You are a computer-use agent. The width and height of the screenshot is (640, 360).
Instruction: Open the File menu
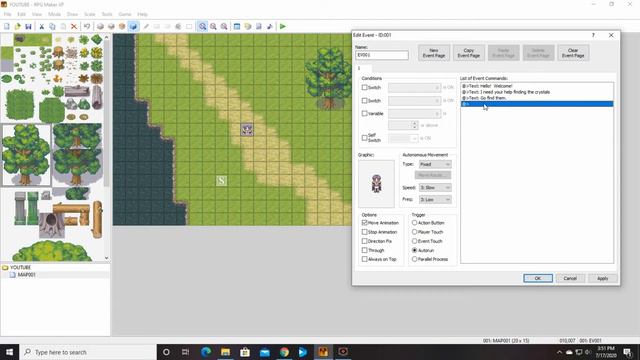pos(7,14)
